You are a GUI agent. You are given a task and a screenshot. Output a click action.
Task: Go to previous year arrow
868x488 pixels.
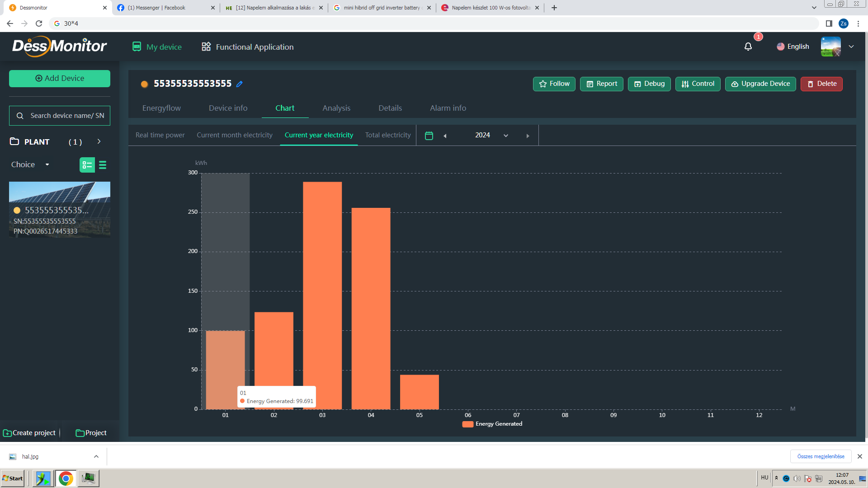pos(445,136)
